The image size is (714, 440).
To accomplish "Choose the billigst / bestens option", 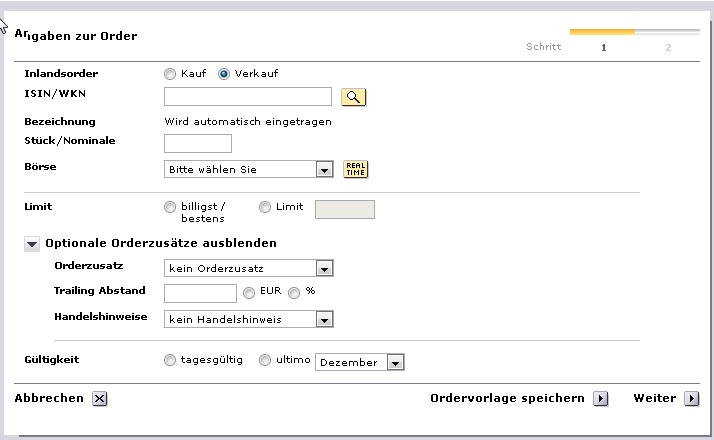I will click(169, 207).
